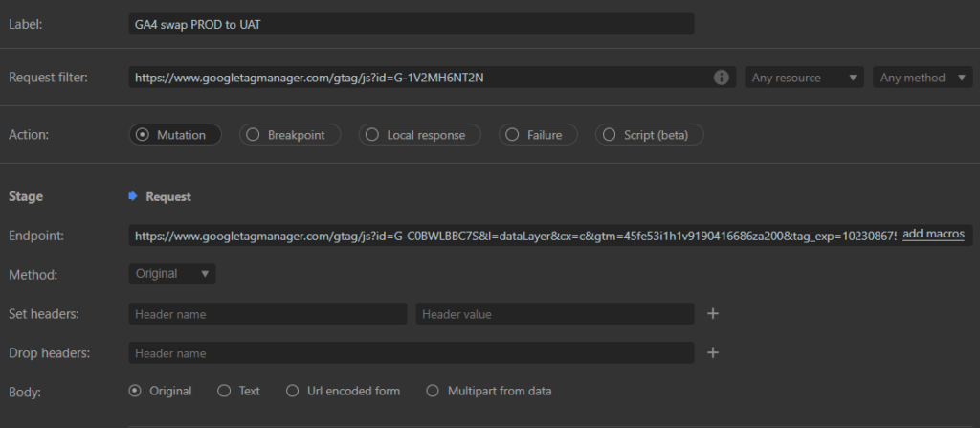Select the Failure action
This screenshot has height=428, width=980.
point(538,135)
